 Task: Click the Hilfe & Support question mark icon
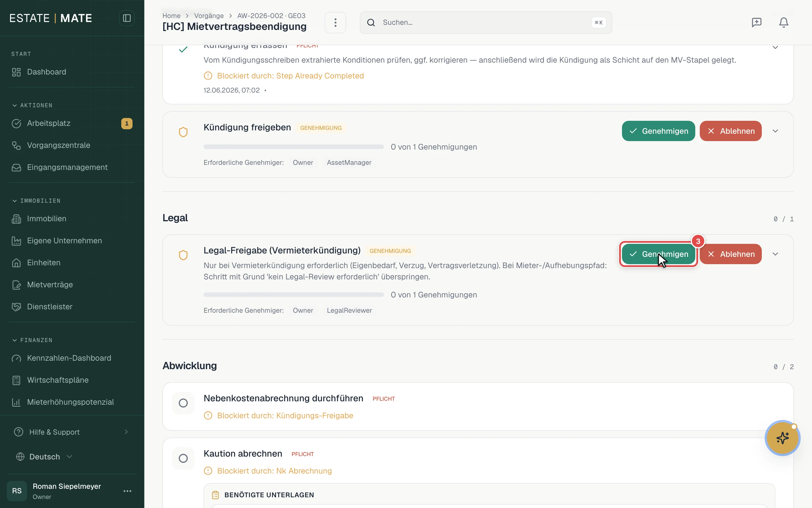coord(18,432)
